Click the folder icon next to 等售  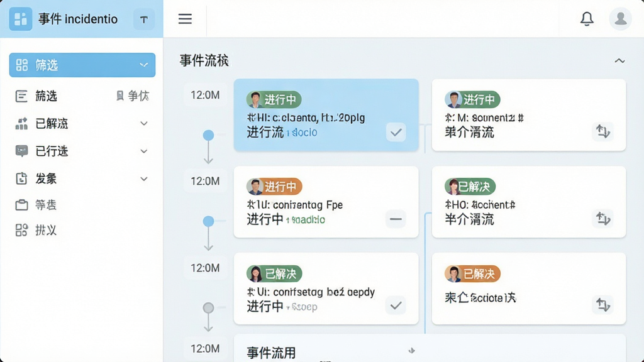pyautogui.click(x=21, y=205)
